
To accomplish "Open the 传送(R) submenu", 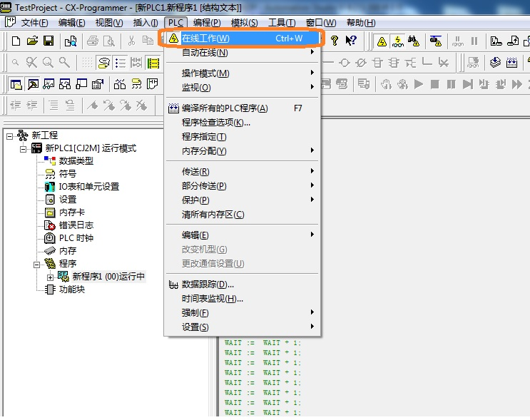I will pos(242,171).
